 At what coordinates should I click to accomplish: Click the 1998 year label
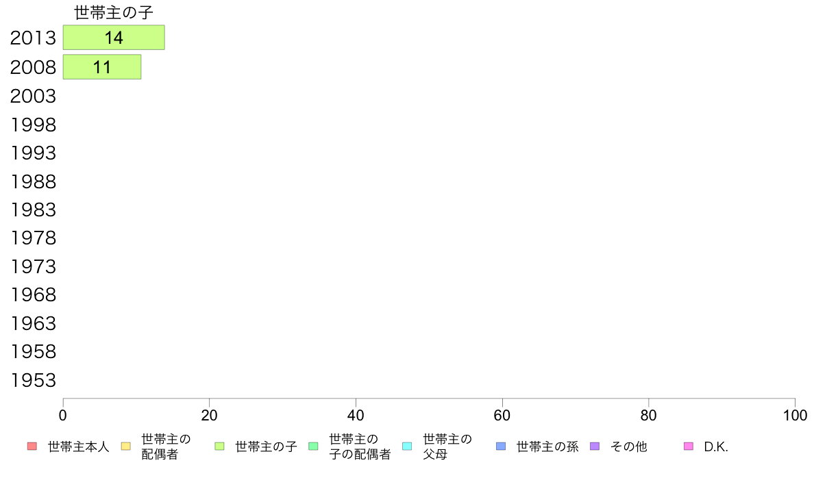(x=33, y=125)
